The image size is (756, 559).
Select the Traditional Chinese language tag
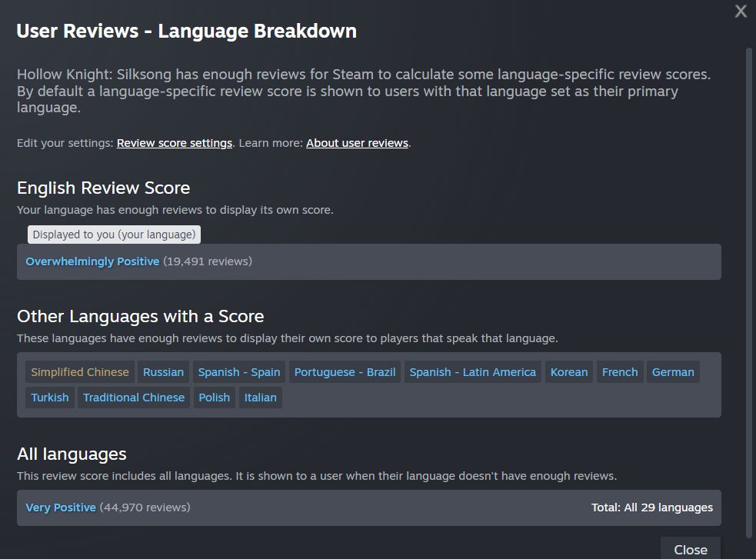(134, 398)
